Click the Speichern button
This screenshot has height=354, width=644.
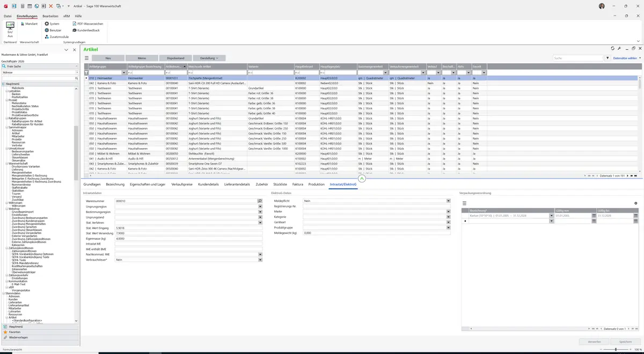click(x=626, y=342)
